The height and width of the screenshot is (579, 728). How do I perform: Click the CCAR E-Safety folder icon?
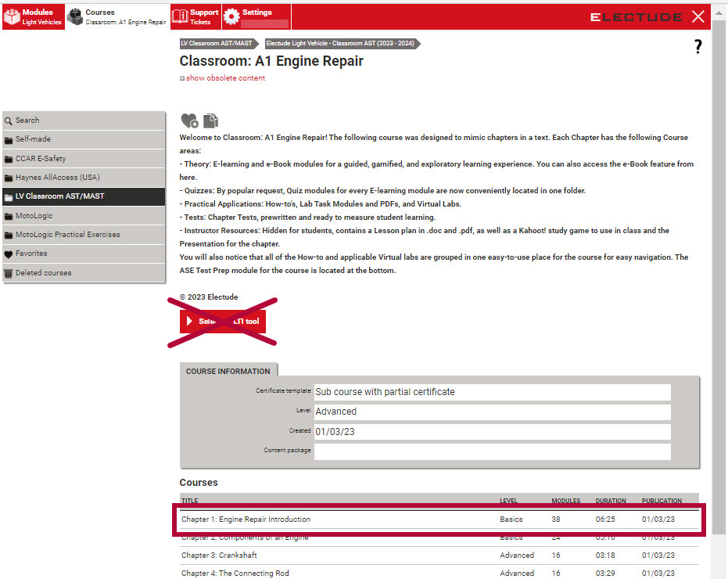click(x=9, y=160)
